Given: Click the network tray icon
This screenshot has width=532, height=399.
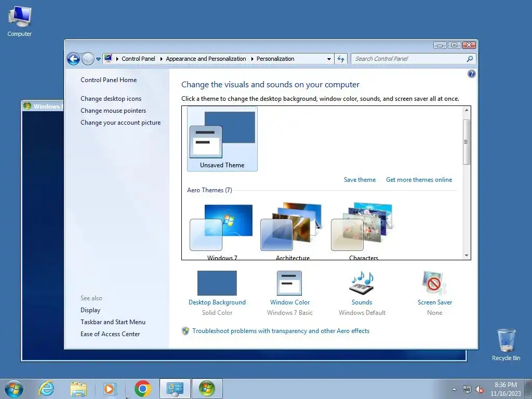Looking at the screenshot, I should click(467, 389).
